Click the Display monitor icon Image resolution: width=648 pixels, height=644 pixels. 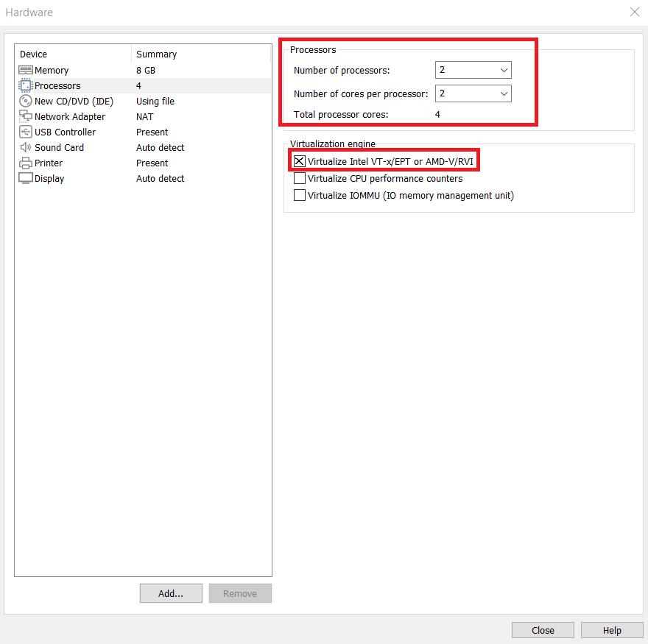[x=26, y=178]
